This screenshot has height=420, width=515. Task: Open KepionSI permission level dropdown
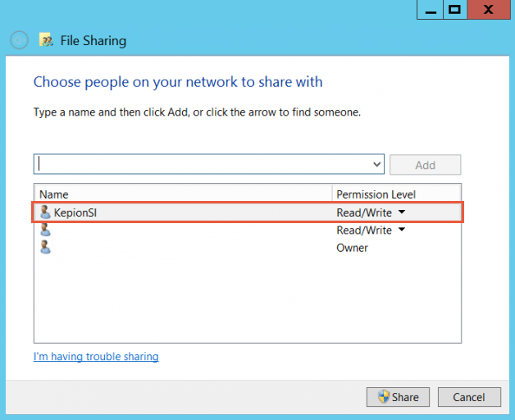pos(402,212)
